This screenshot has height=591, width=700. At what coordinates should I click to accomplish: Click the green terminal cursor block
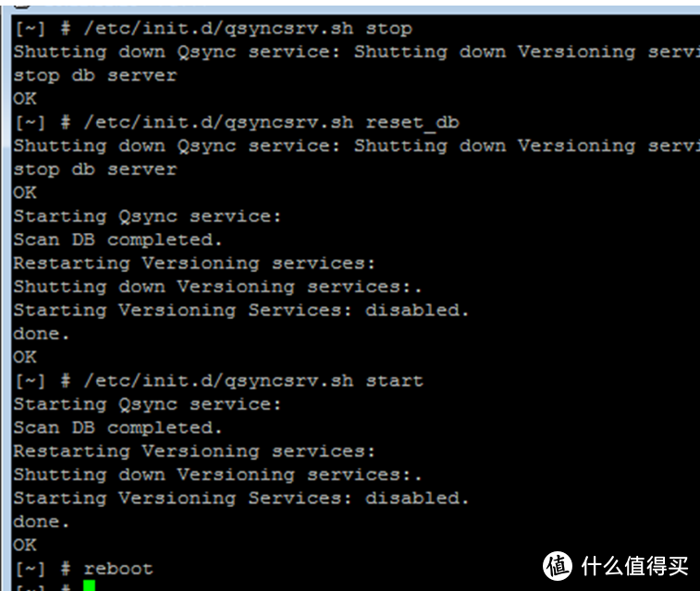tap(89, 586)
